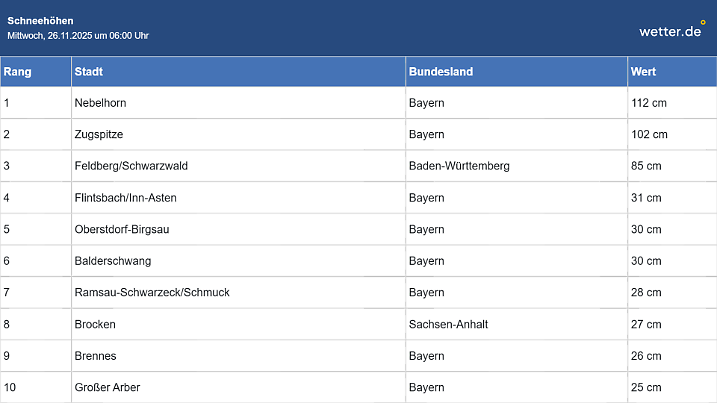Click Flintsbach/Inn-Asten in the table
The height and width of the screenshot is (403, 717).
tap(125, 198)
